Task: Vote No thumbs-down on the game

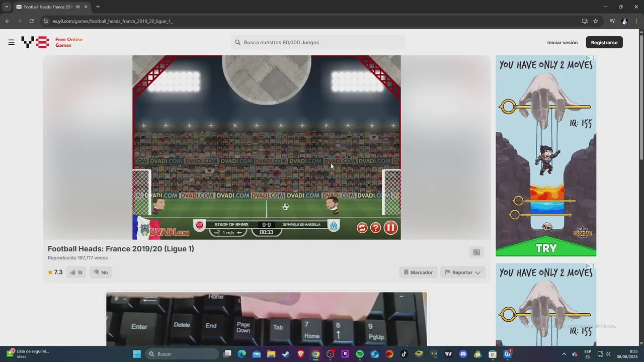Action: point(101,273)
